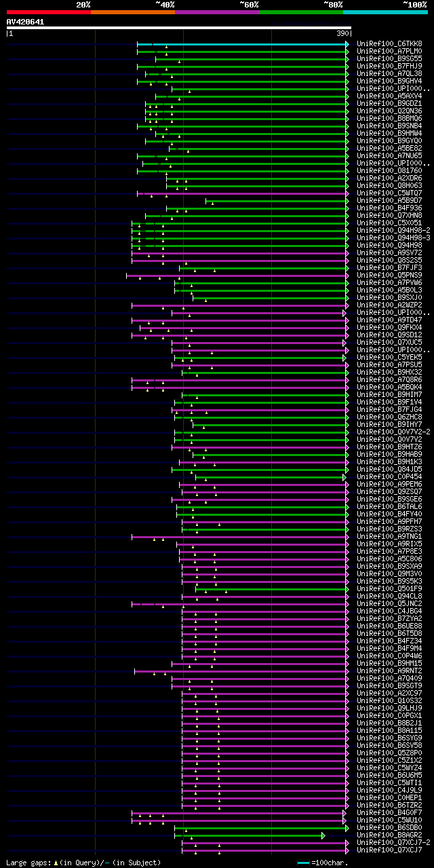
Task: Select the UniRef100_A5AXV4 label
Action: click(388, 96)
